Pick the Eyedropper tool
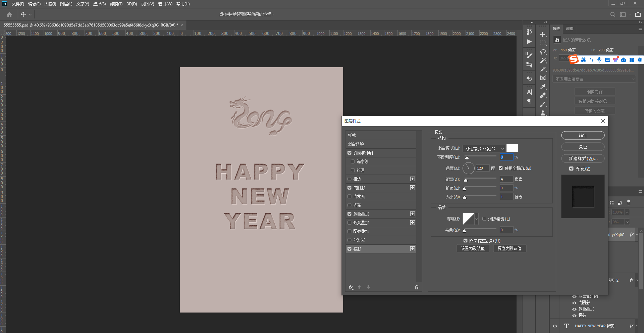The image size is (644, 333). click(543, 87)
